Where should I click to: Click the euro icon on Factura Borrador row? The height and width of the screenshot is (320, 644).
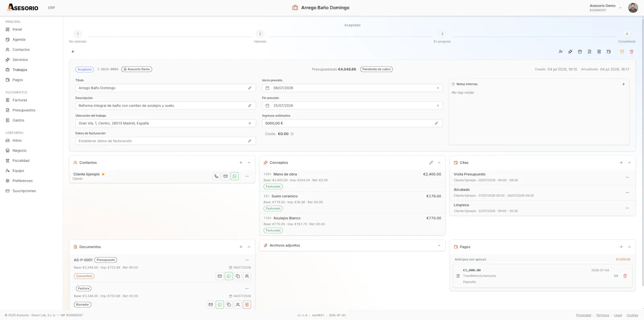click(x=247, y=305)
